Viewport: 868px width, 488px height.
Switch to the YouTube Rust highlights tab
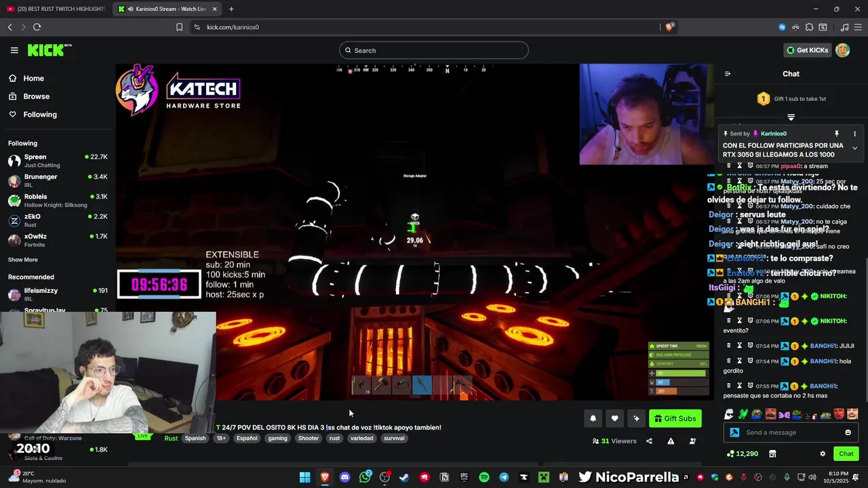(56, 9)
